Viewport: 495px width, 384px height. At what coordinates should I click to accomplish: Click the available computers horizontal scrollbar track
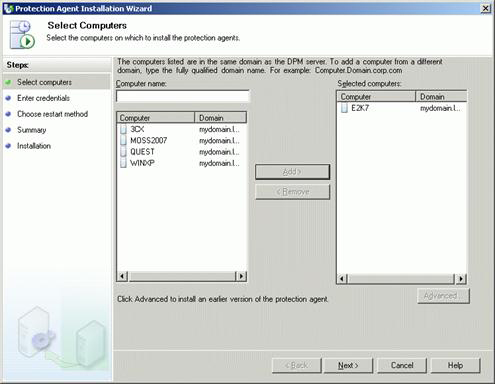point(182,276)
